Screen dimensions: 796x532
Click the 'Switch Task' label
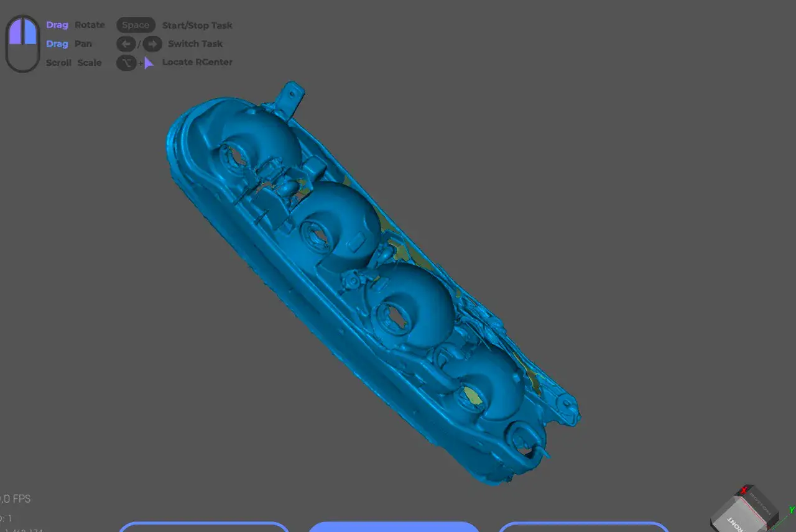tap(195, 44)
